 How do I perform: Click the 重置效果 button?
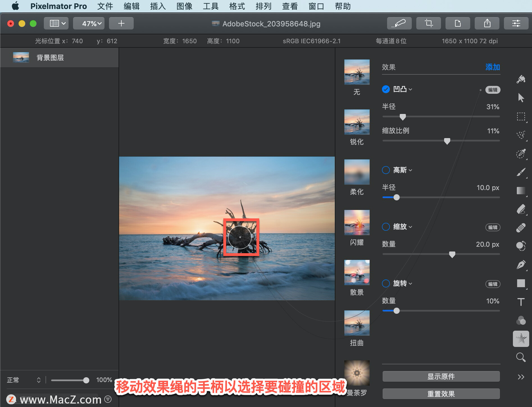pos(441,394)
